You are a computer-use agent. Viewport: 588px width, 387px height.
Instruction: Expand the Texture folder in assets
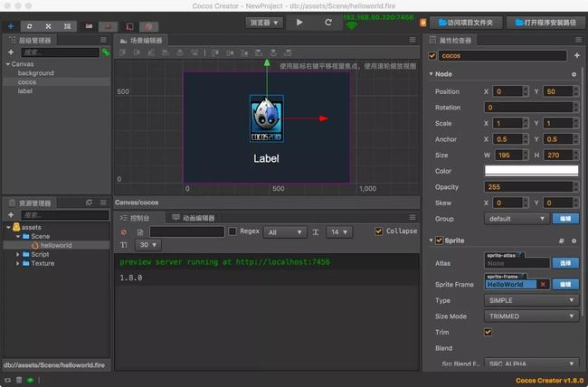[x=17, y=263]
